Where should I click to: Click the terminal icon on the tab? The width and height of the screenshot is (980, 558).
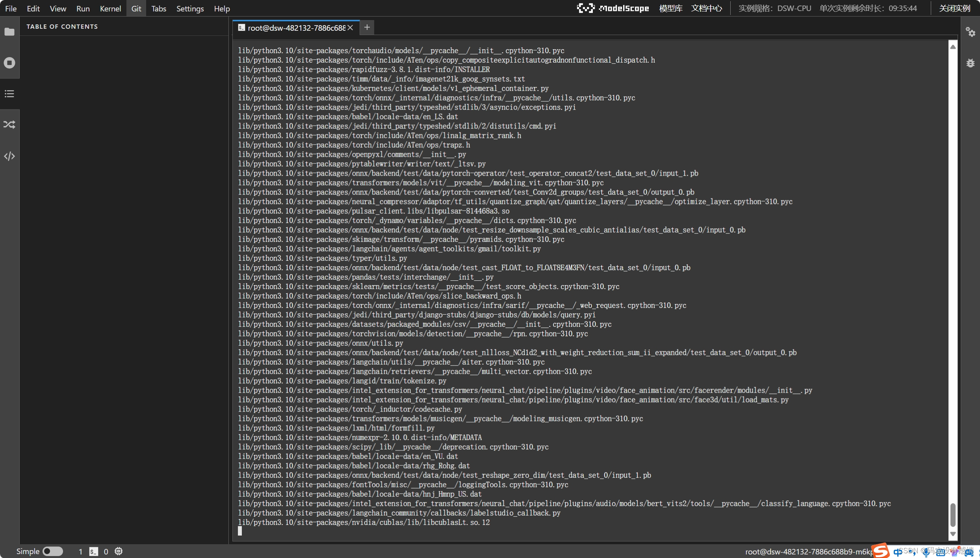click(x=241, y=28)
